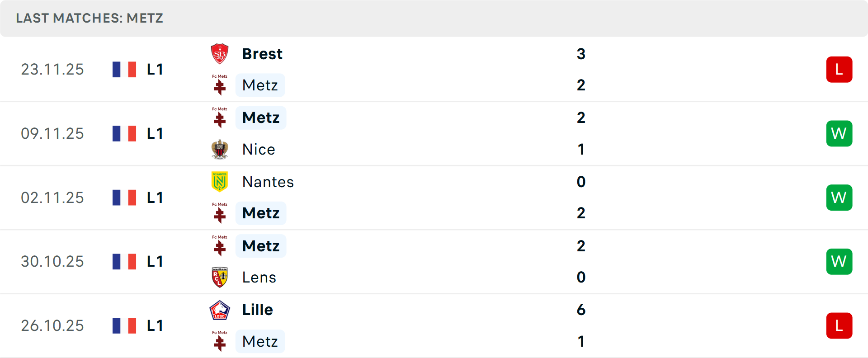Open the Nantes team link
868x358 pixels.
coord(268,182)
